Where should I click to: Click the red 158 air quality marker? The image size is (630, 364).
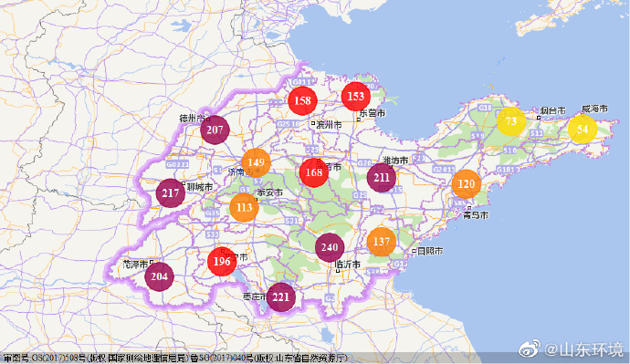[302, 100]
